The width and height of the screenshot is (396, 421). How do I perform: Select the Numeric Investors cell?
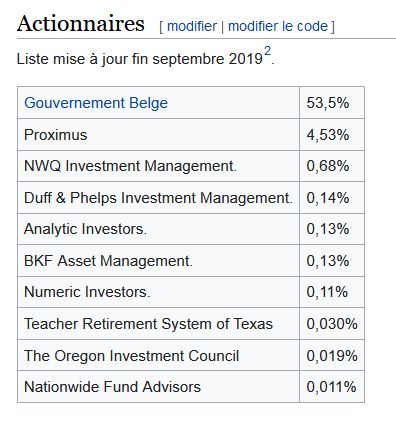point(158,292)
